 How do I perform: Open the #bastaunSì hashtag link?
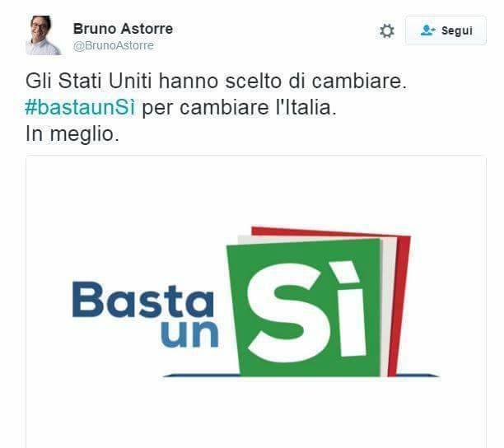[80, 107]
